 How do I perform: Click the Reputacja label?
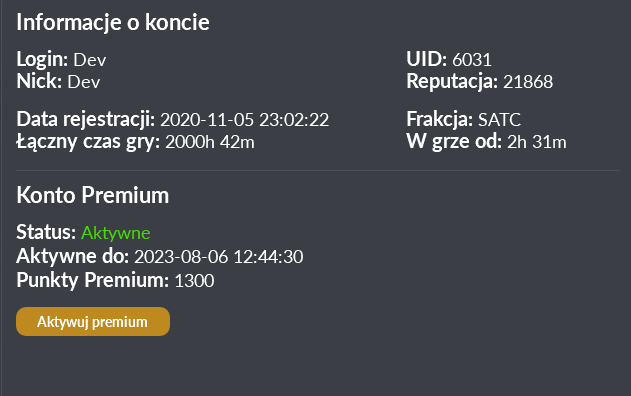(452, 82)
